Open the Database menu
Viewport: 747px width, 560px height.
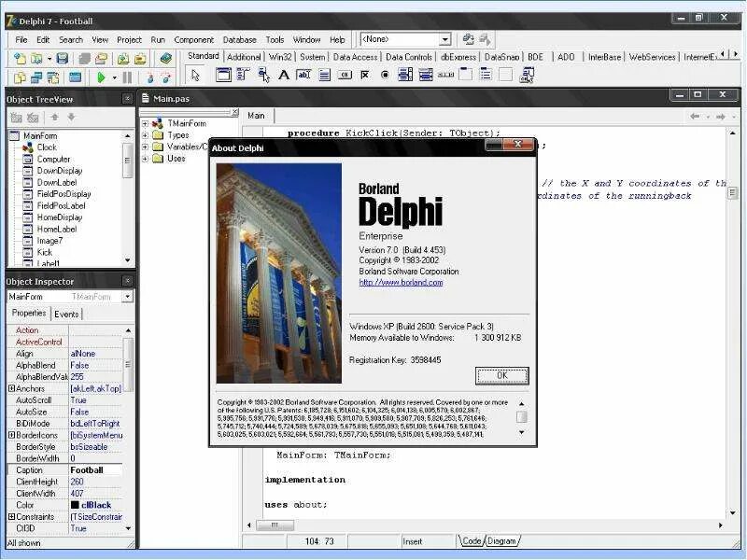(240, 39)
